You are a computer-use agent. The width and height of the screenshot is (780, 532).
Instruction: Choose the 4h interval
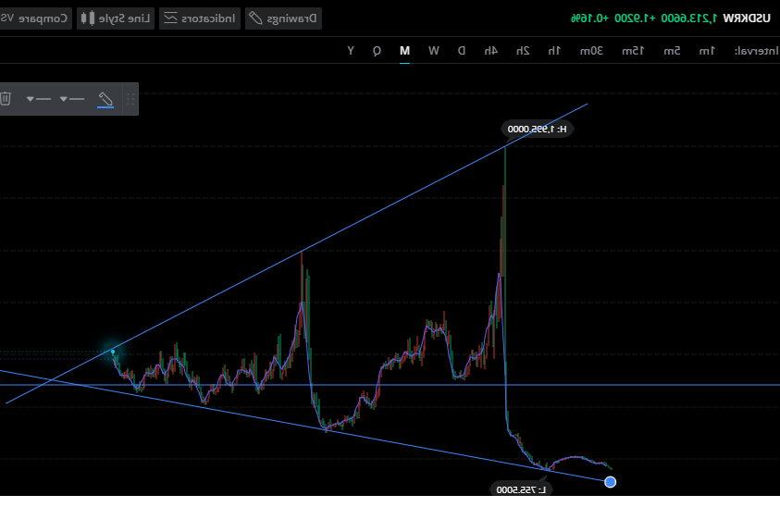coord(490,50)
